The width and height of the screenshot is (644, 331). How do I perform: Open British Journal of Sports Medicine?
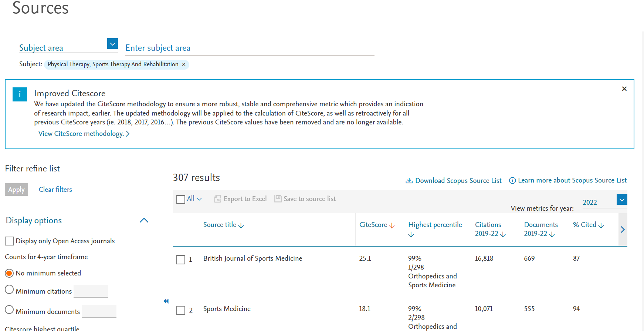click(252, 258)
